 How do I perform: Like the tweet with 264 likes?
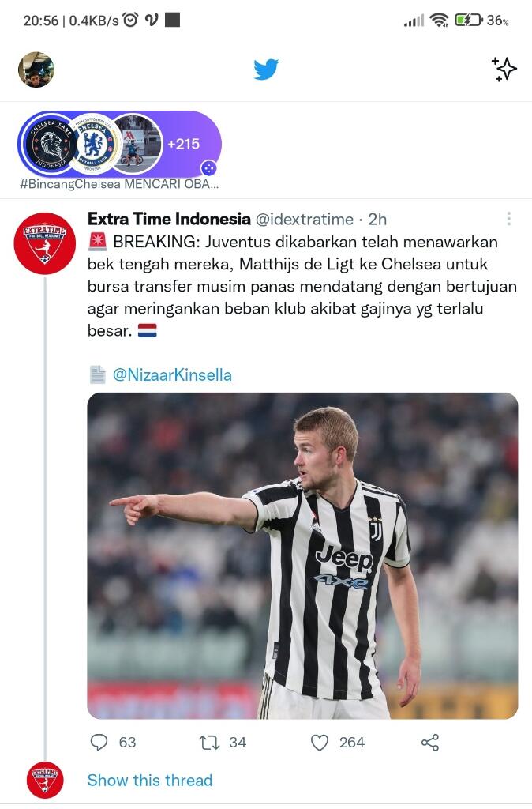point(320,743)
